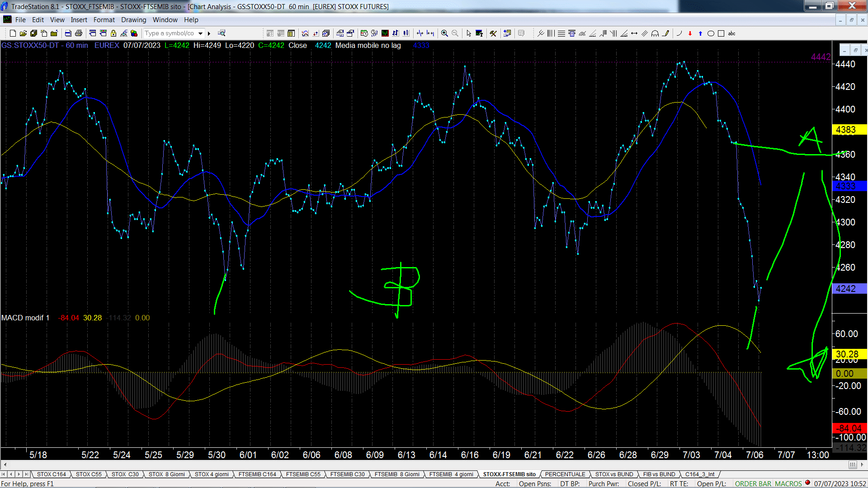The width and height of the screenshot is (868, 488).
Task: Click the last-tab navigation arrow
Action: (26, 474)
